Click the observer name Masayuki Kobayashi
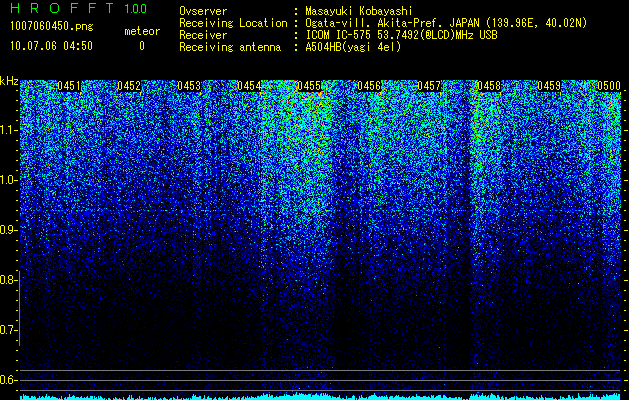The width and height of the screenshot is (629, 400). (358, 11)
